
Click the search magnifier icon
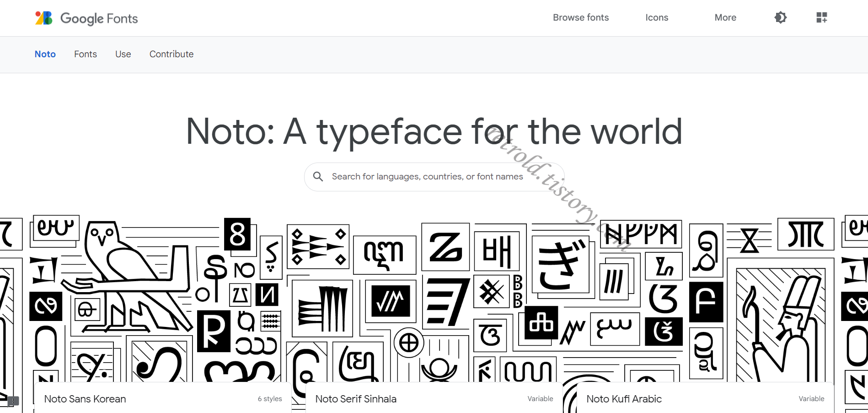point(318,176)
